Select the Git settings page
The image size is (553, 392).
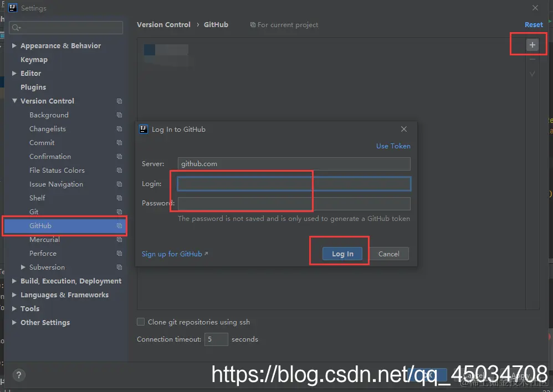click(x=34, y=212)
